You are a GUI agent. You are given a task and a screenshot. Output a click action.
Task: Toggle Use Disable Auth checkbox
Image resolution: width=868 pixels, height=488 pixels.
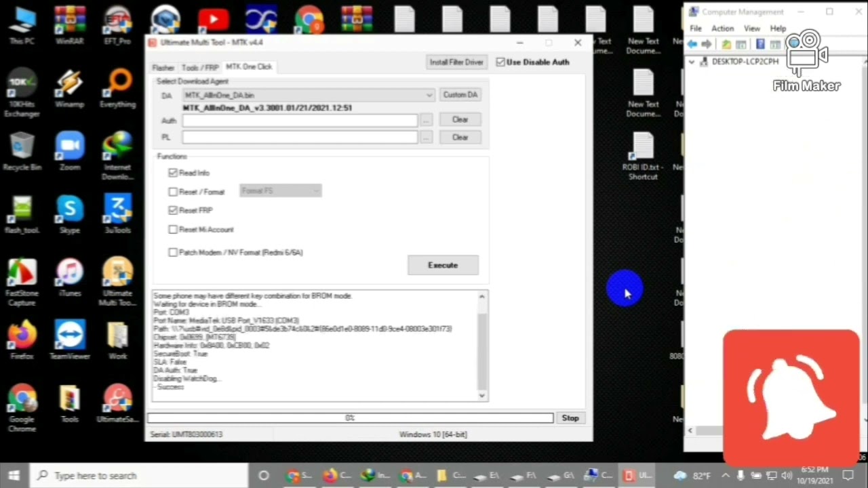tap(500, 62)
